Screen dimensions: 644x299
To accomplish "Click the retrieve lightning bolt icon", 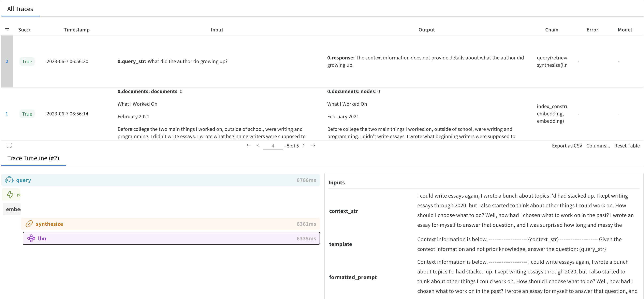I will [10, 195].
